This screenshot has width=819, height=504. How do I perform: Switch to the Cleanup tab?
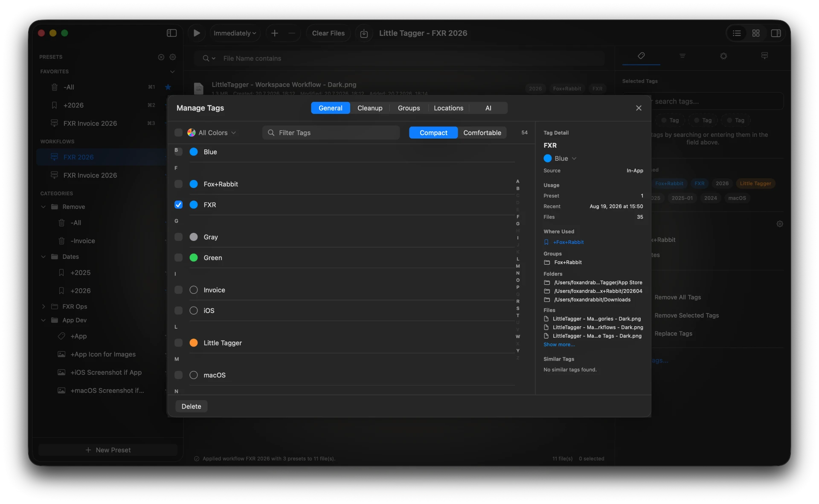coord(370,108)
